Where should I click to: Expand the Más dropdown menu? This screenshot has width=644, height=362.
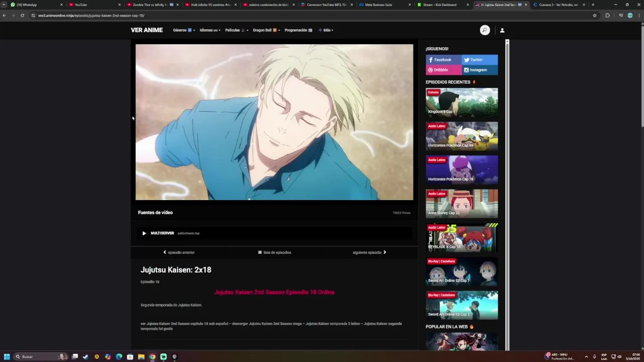(326, 30)
